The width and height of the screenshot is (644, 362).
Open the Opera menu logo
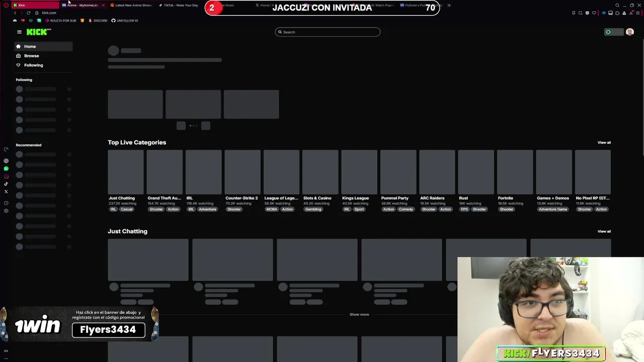(x=6, y=5)
